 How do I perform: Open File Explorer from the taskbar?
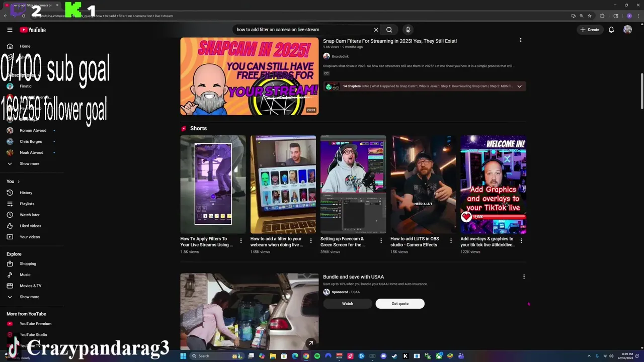pyautogui.click(x=273, y=356)
